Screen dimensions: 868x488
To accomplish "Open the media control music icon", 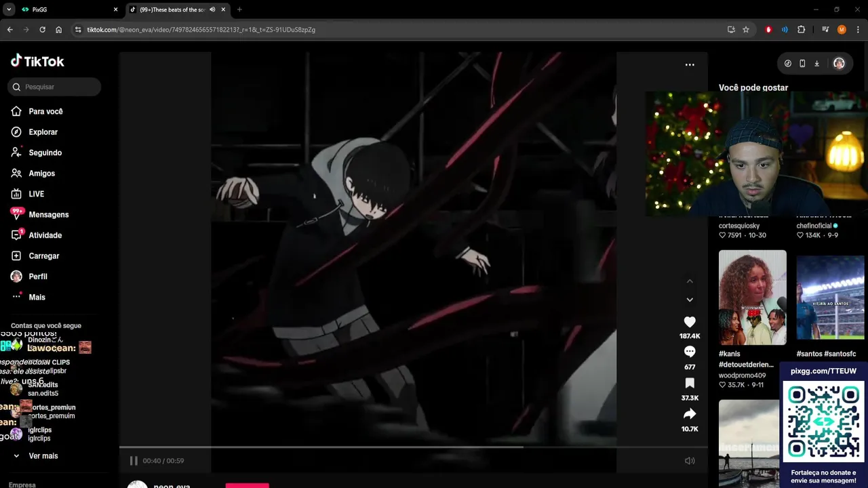I will click(x=825, y=30).
